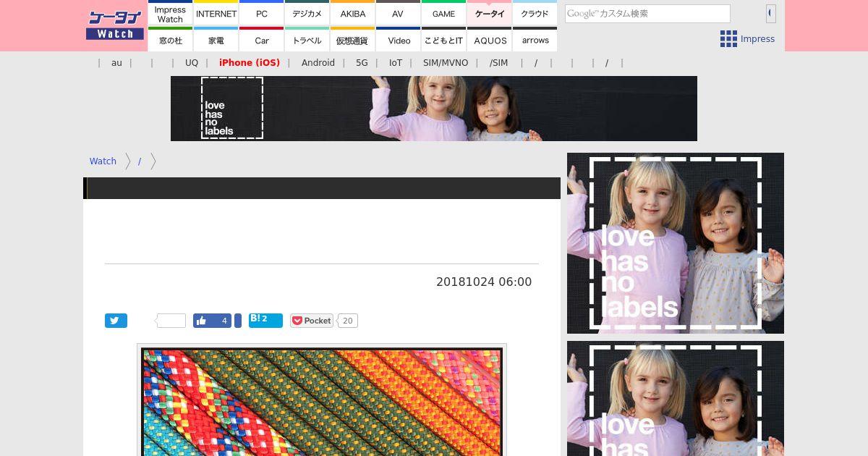Select the PC Watch tab
The height and width of the screenshot is (456, 868).
click(262, 14)
